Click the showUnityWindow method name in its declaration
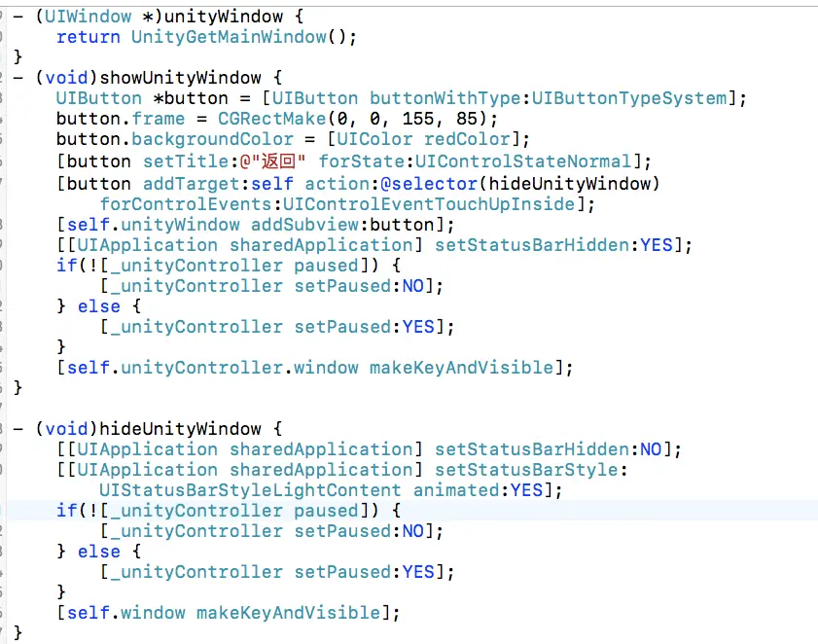Image resolution: width=818 pixels, height=644 pixels. (x=180, y=78)
